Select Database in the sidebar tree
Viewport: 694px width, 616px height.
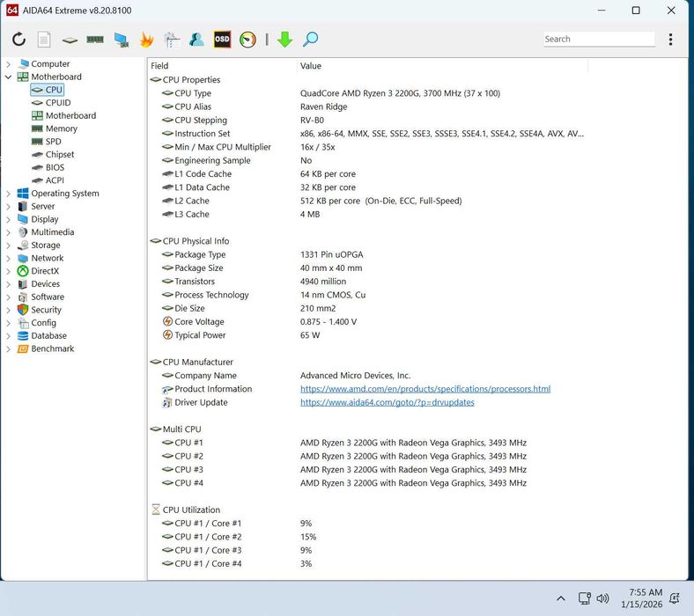(x=42, y=335)
